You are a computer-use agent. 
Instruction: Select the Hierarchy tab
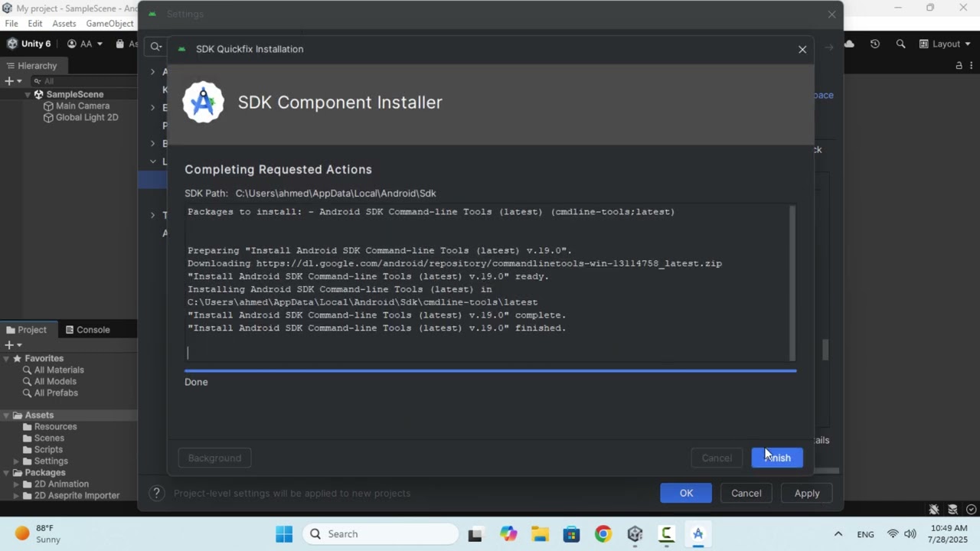pos(31,66)
